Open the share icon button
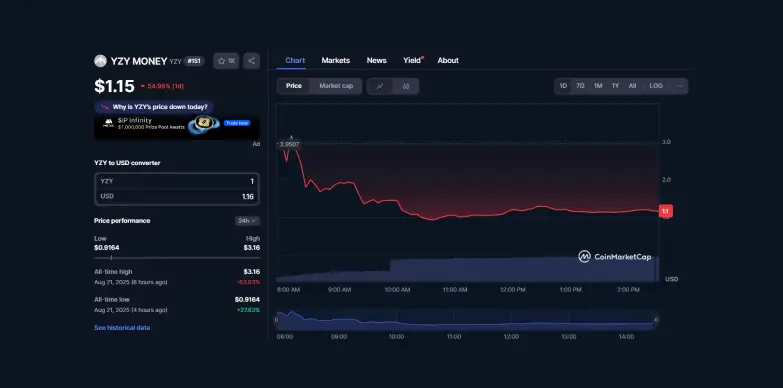The image size is (783, 388). pos(252,61)
